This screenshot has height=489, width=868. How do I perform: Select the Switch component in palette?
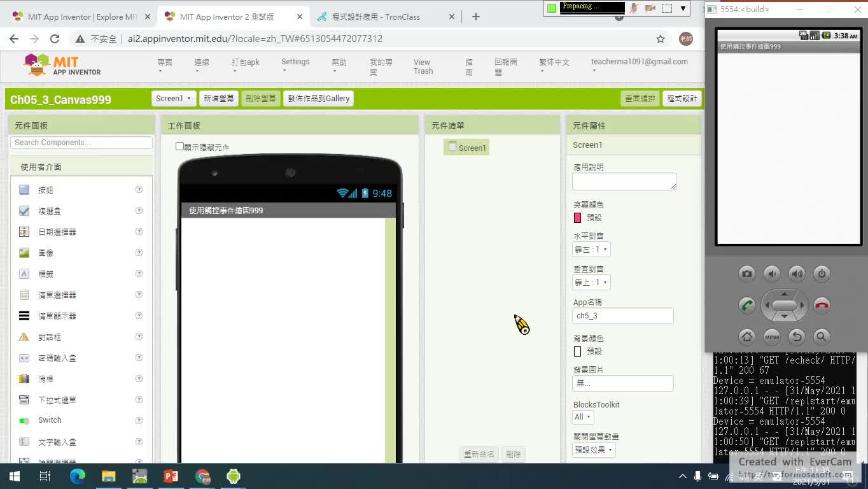coord(49,420)
